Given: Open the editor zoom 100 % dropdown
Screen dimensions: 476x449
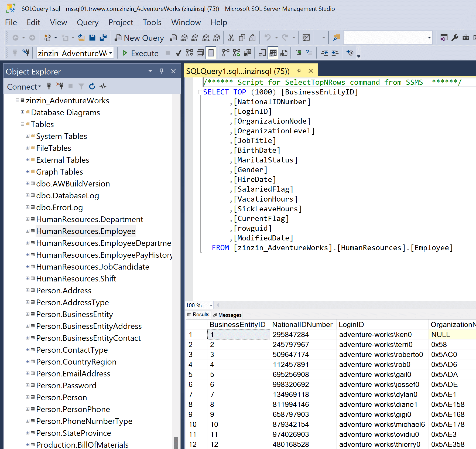Looking at the screenshot, I should pyautogui.click(x=211, y=305).
